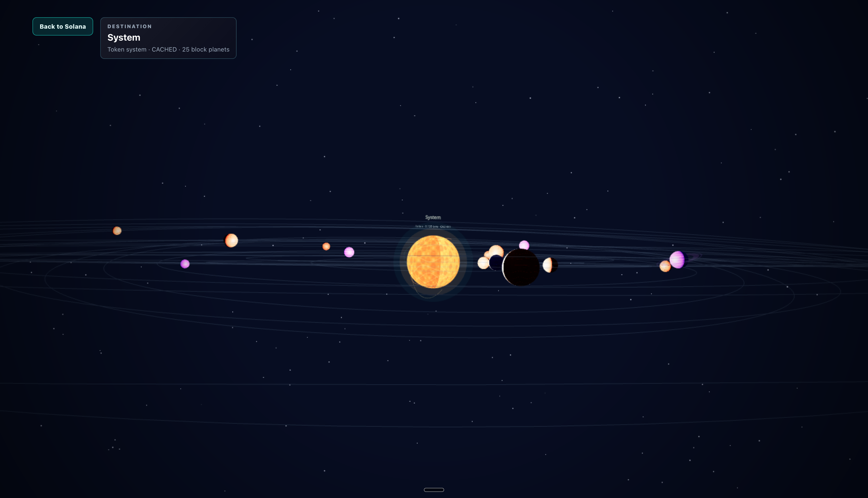
Task: Open the bottom drawer handle pill
Action: tap(434, 490)
